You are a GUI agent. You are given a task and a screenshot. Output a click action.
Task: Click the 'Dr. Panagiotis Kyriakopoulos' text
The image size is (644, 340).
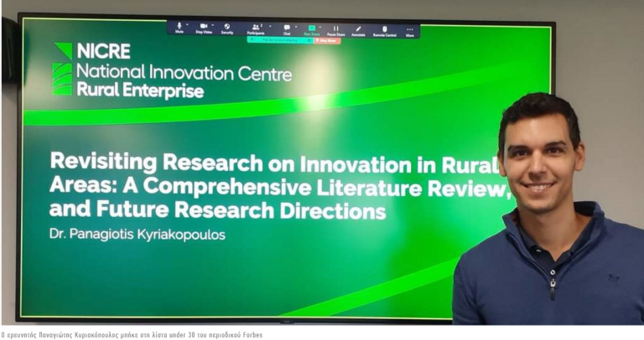click(138, 234)
